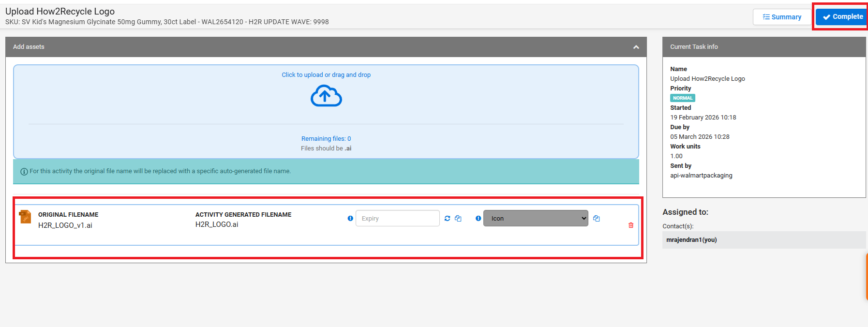Viewport: 868px width, 327px height.
Task: Click the info icon beside Expiry field
Action: tap(350, 219)
